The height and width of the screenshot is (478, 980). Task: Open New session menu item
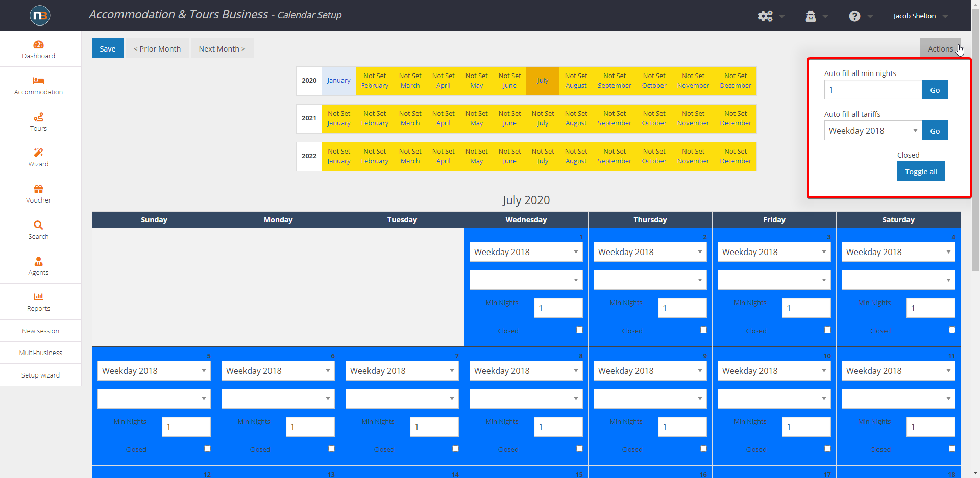click(40, 331)
